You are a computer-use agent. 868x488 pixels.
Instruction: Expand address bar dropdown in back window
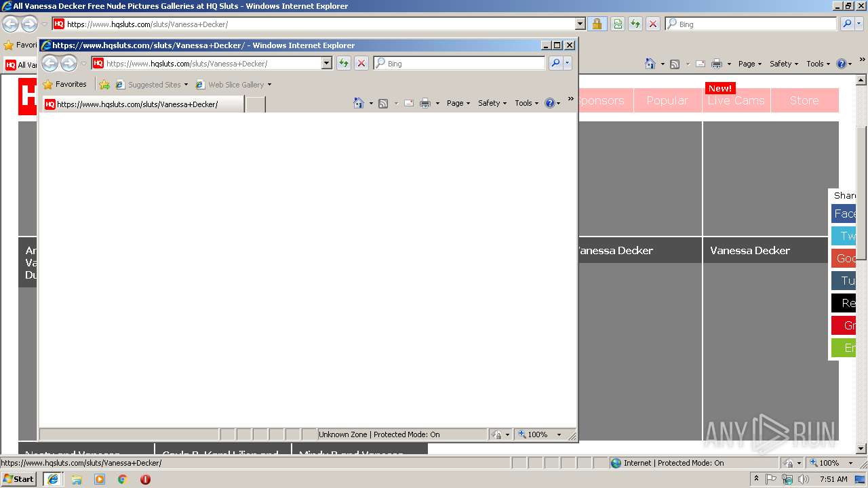click(580, 24)
